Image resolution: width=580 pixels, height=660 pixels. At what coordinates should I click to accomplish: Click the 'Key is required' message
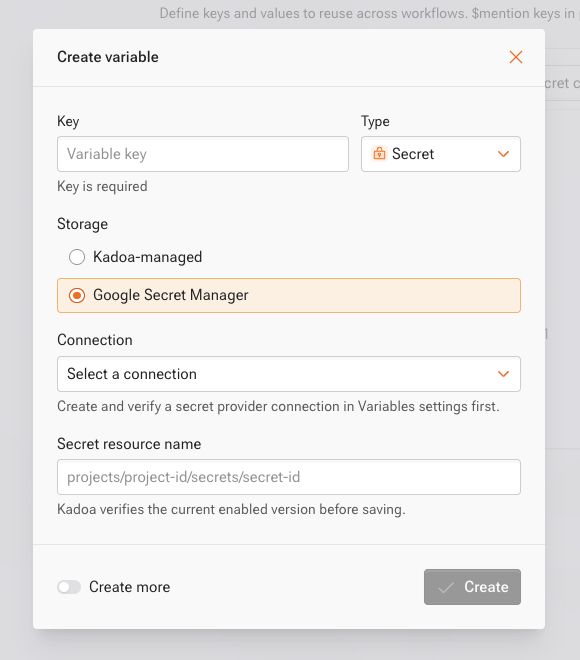(x=102, y=186)
